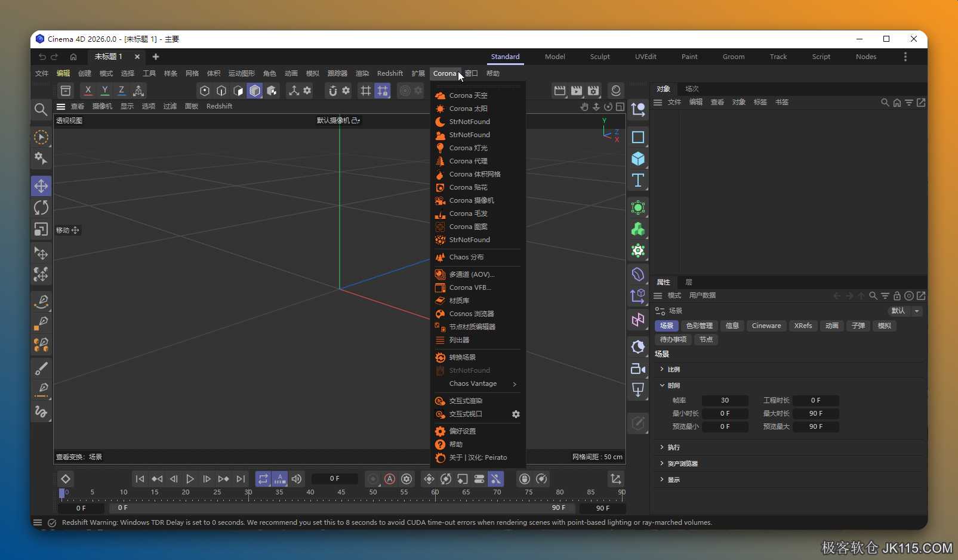Create a Cube primitive object
The height and width of the screenshot is (560, 958).
[x=638, y=159]
